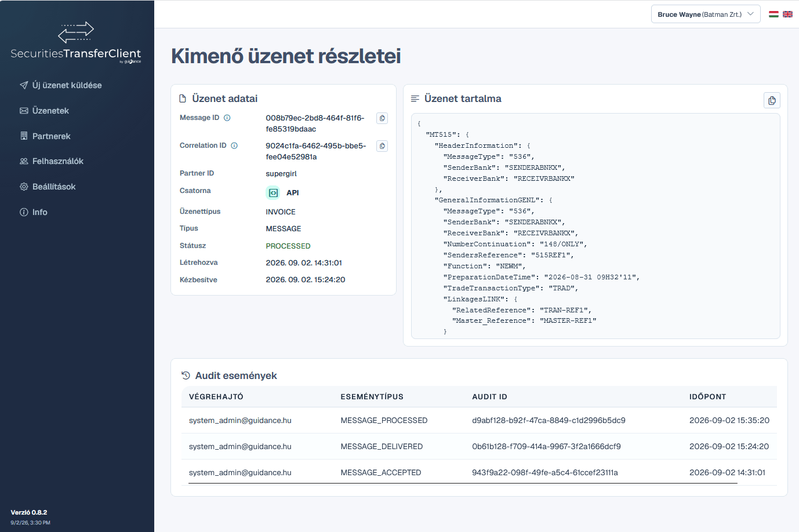Click inside the message content JSON box
Screen dimensions: 799x532
[595, 226]
